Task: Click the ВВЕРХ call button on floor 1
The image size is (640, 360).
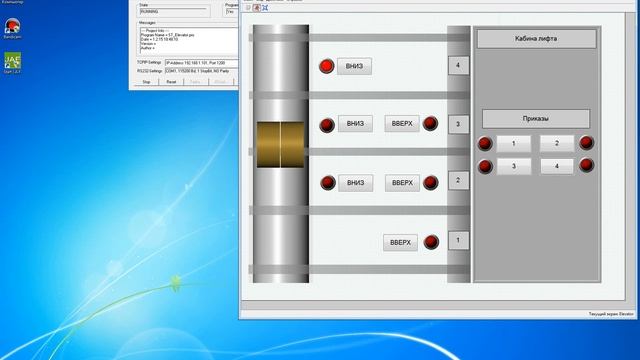Action: [400, 242]
